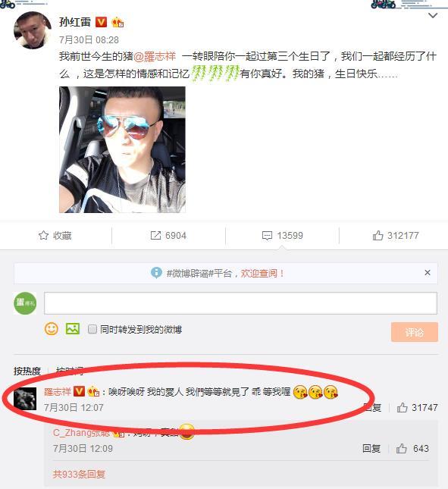Screen dimensions: 448x489
Task: Open the sunglasses selfie photo thumbnail
Action: [122, 149]
